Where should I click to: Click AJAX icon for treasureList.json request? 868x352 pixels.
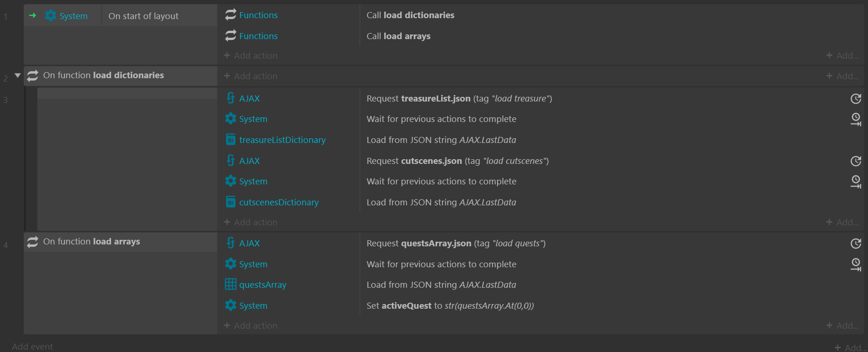coord(231,98)
